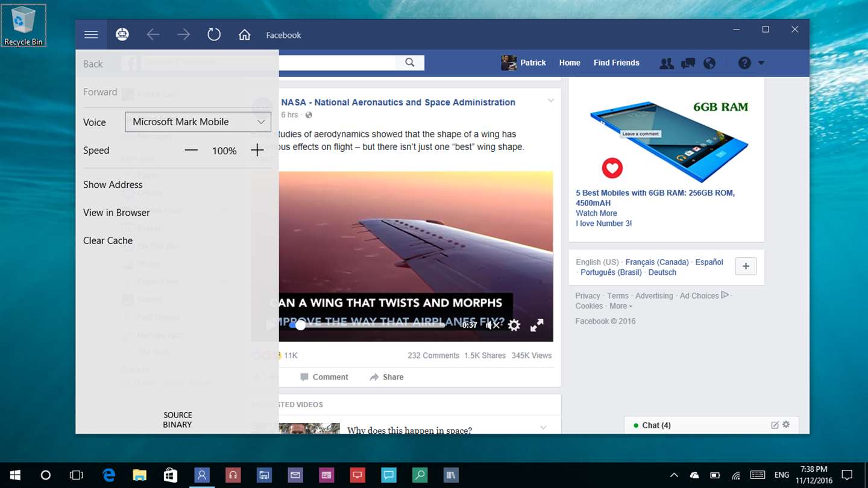
Task: Go back using the title bar arrow
Action: coord(153,35)
